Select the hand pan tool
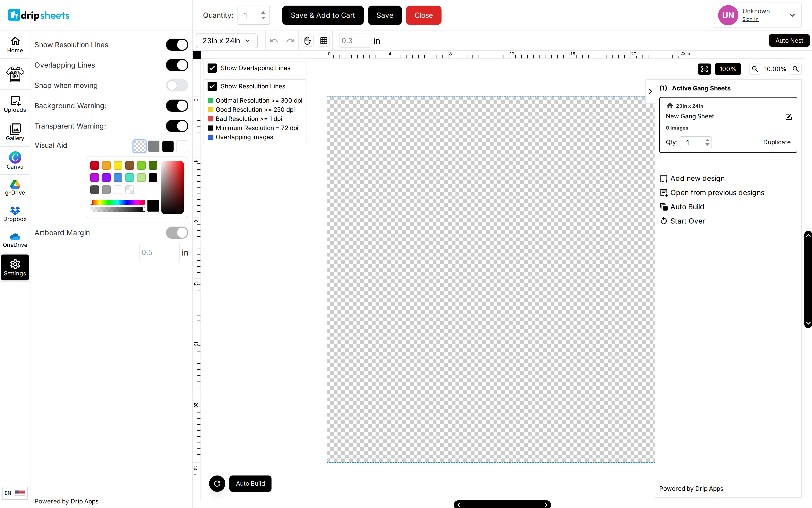The image size is (812, 508). tap(307, 41)
